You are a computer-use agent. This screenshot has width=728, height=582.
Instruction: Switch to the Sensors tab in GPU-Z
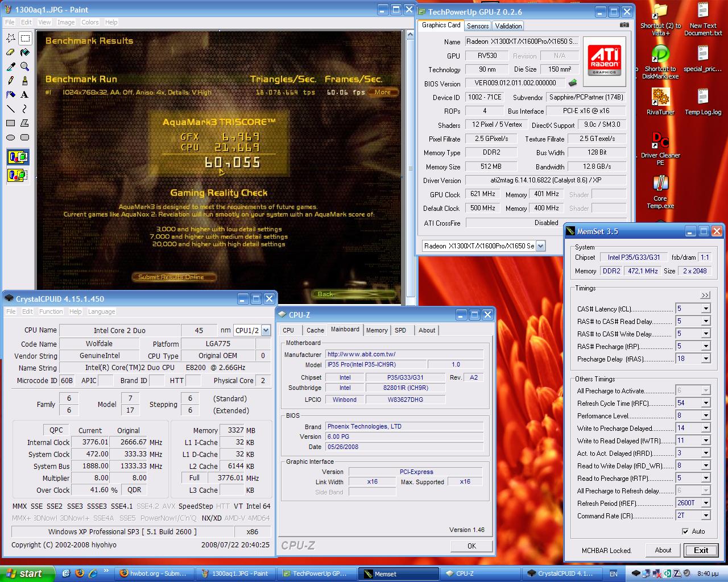(x=478, y=26)
